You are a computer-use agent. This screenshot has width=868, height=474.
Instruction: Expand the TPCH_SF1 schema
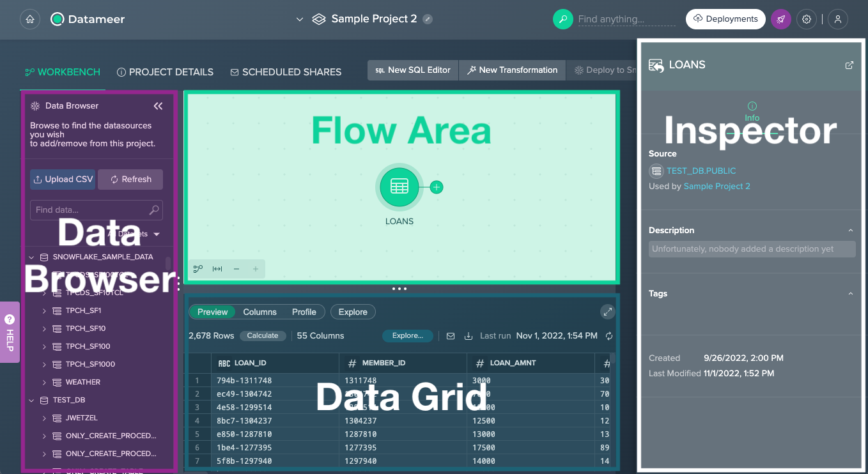[44, 310]
